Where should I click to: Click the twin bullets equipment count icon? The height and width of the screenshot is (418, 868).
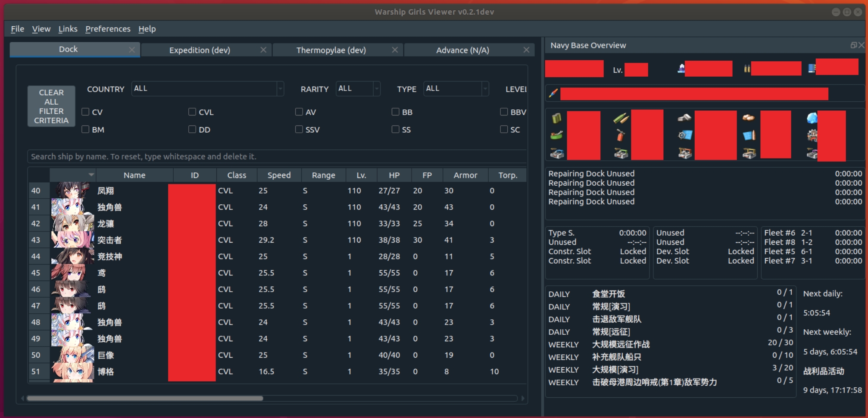(x=747, y=69)
